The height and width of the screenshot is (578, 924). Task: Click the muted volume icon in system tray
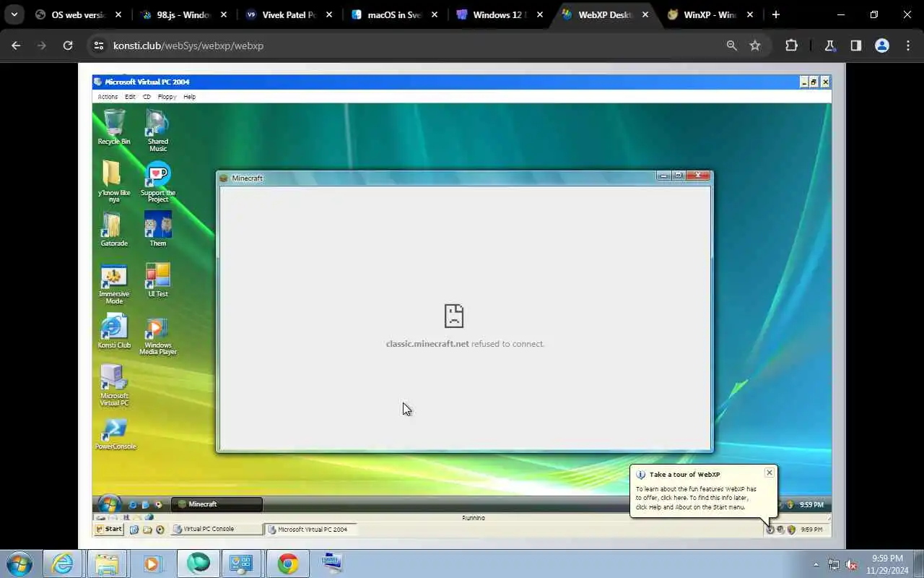point(851,564)
